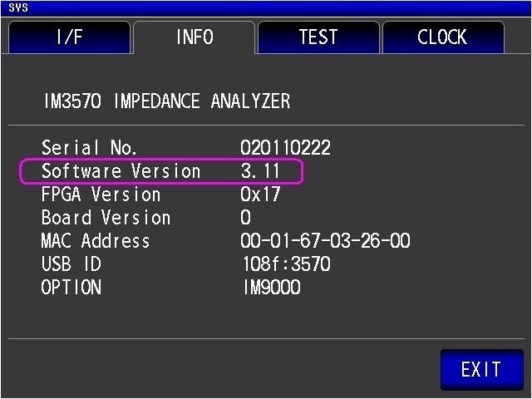Click the Serial No. label
Viewport: 532px width, 399px height.
pyautogui.click(x=90, y=148)
